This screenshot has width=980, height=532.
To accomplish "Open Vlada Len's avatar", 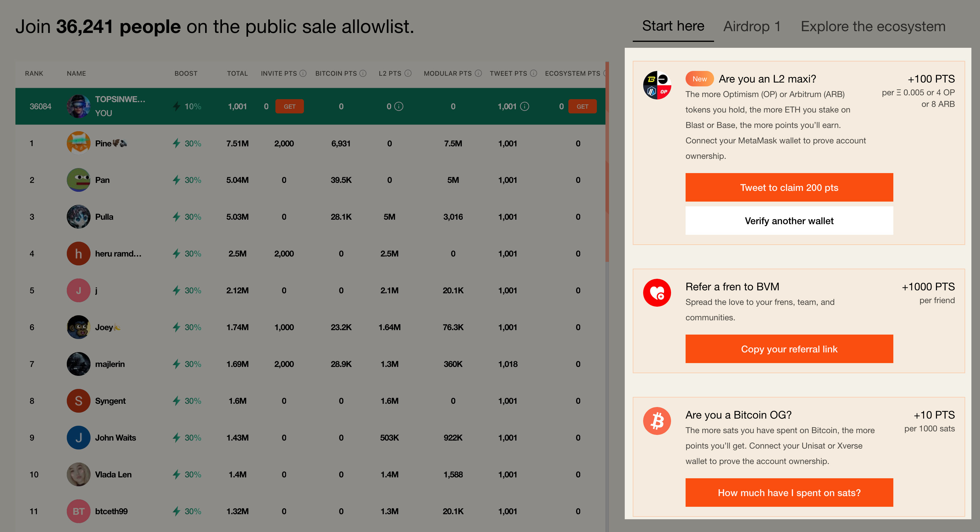I will pos(78,474).
